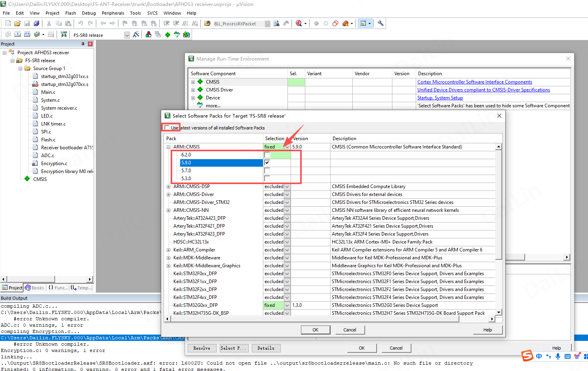
Task: Click the Sogou input method tray icon
Action: pyautogui.click(x=527, y=356)
